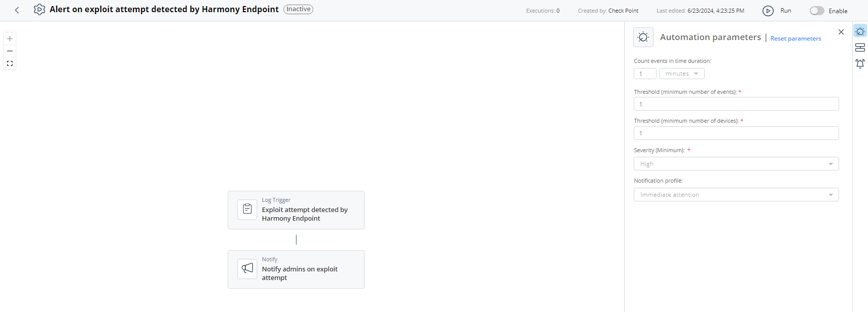Expand the Notification profile dropdown
This screenshot has width=868, height=312.
point(736,195)
